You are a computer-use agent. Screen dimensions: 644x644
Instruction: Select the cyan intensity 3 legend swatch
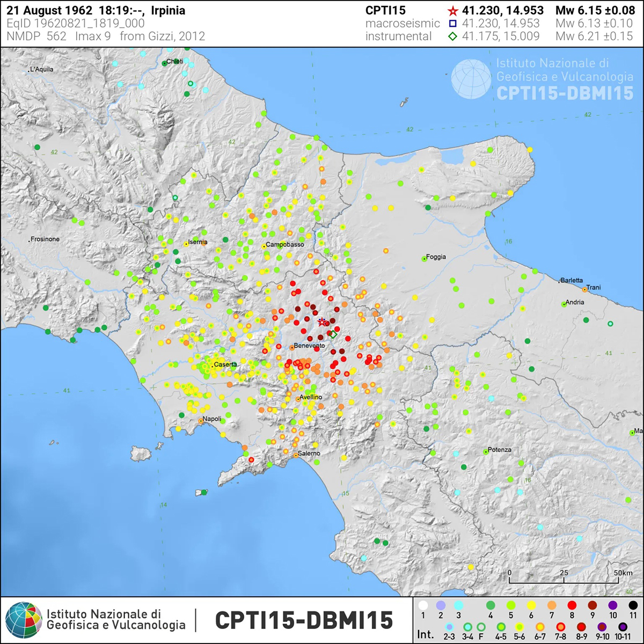pos(458,606)
